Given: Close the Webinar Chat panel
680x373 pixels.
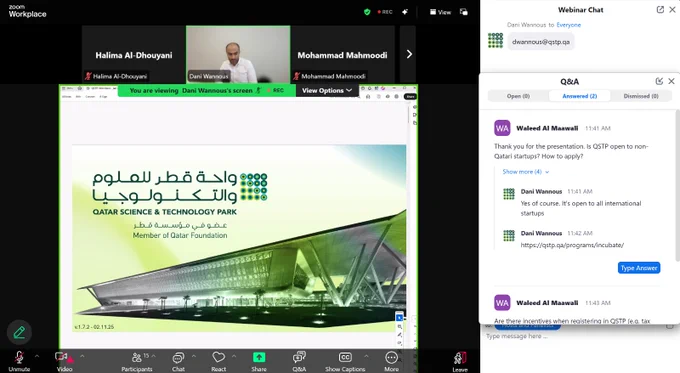Looking at the screenshot, I should coord(672,10).
